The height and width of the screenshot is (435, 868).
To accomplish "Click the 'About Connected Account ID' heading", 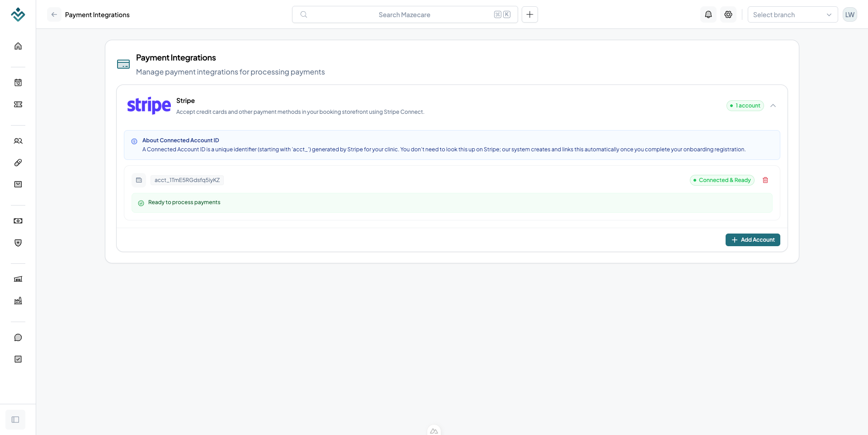I will pos(181,140).
